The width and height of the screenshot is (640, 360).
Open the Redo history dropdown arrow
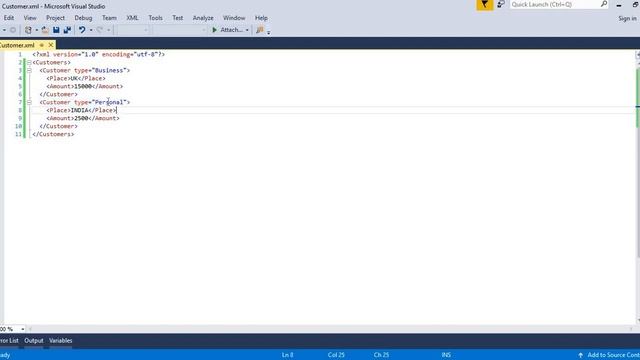click(109, 30)
